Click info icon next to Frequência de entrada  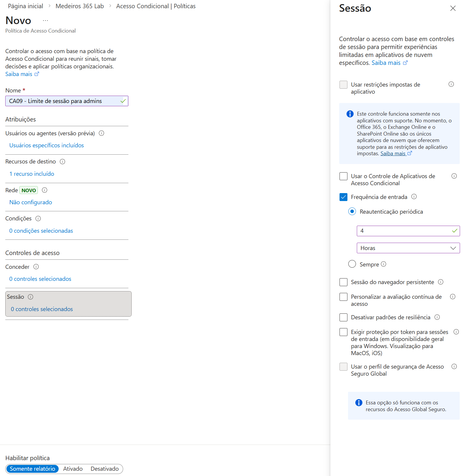coord(414,197)
